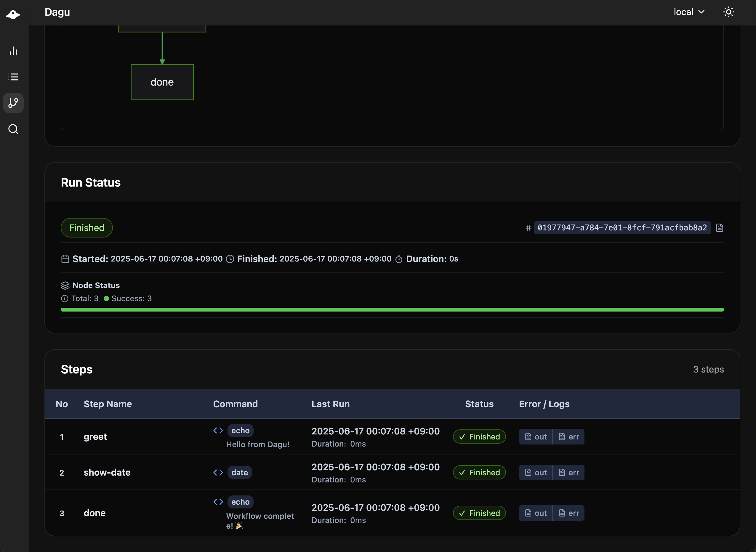Click the code icon for greet command

218,430
